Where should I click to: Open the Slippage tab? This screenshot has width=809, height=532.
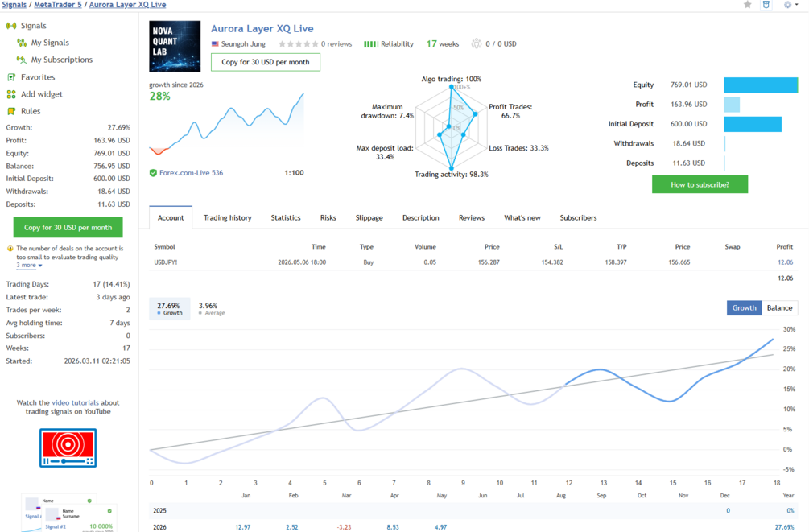coord(369,218)
